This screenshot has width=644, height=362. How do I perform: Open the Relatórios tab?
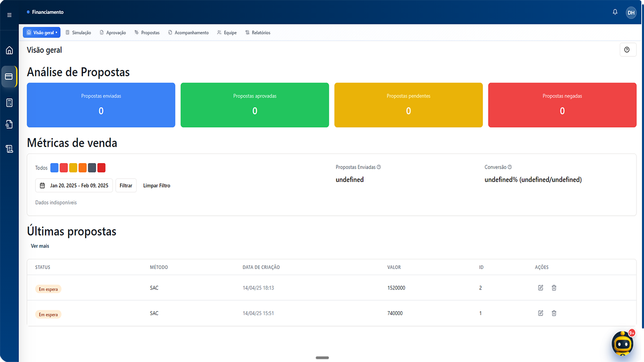[258, 32]
